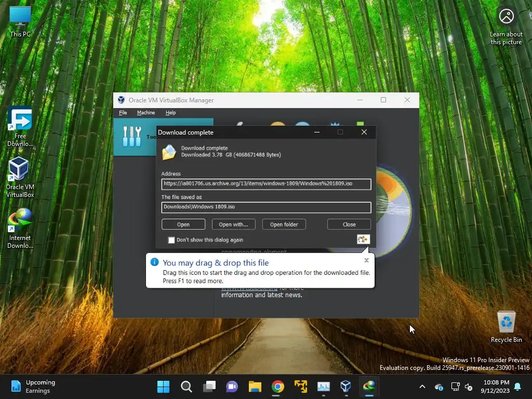Screen dimensions: 532x399
Task: Show hidden system tray icons
Action: pos(422,387)
